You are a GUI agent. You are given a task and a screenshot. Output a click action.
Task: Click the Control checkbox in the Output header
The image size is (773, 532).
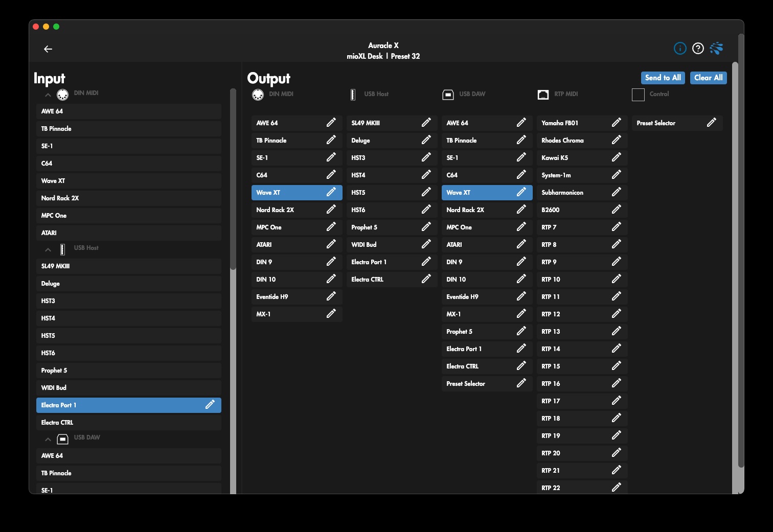point(638,94)
